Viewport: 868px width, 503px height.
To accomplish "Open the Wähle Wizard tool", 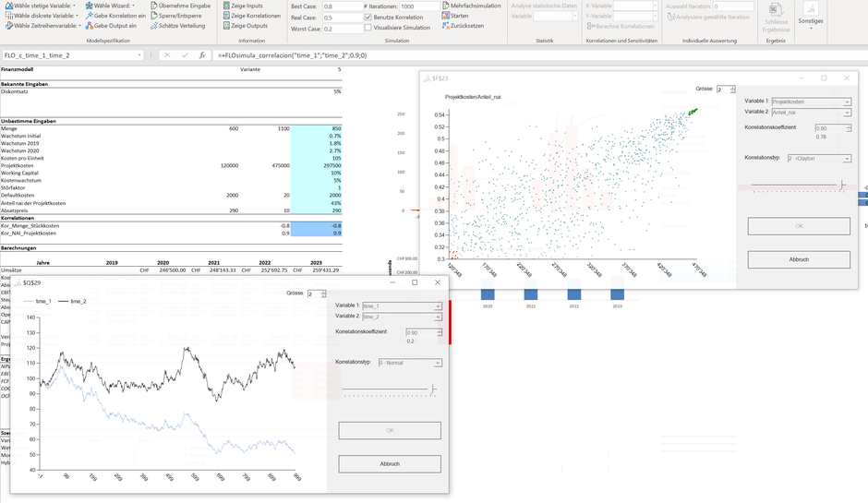I will click(110, 6).
